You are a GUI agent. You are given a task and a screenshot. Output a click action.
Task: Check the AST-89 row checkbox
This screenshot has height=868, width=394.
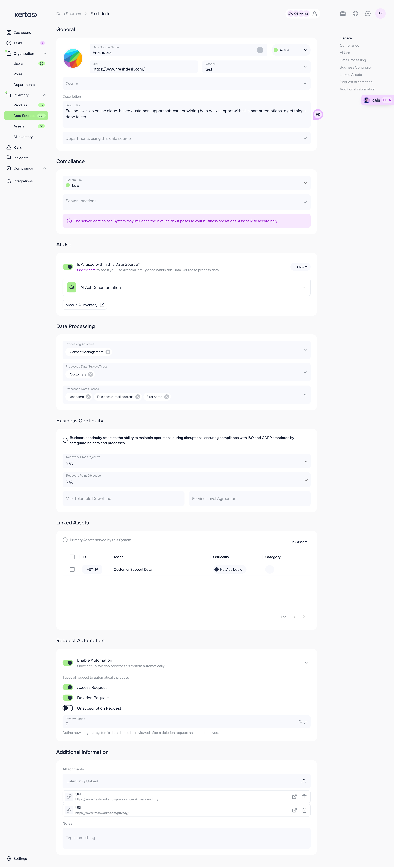72,569
